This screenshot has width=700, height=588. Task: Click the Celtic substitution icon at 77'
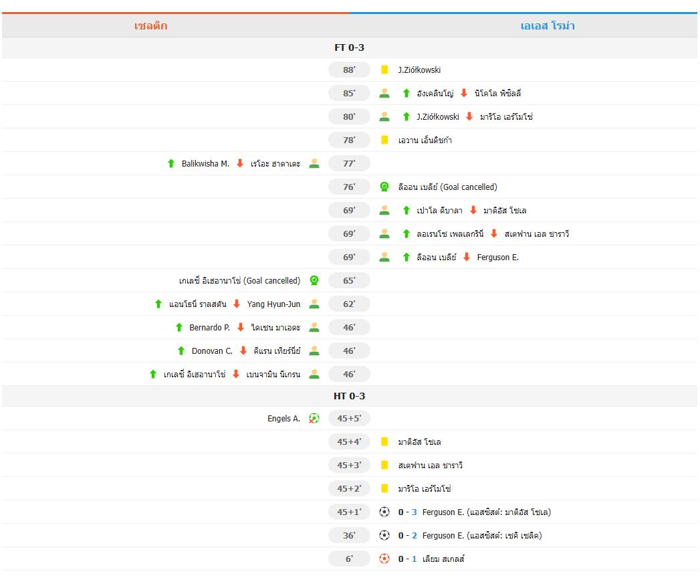tap(314, 163)
